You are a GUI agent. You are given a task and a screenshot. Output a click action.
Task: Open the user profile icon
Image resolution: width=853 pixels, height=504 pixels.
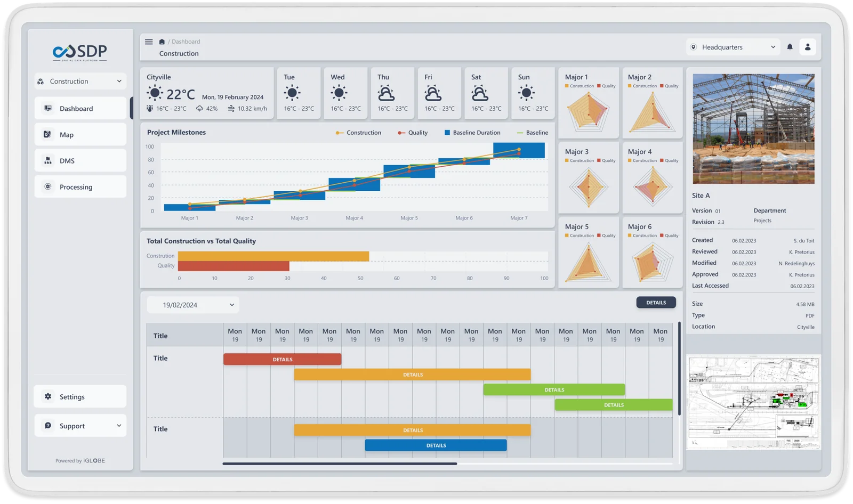click(x=808, y=47)
